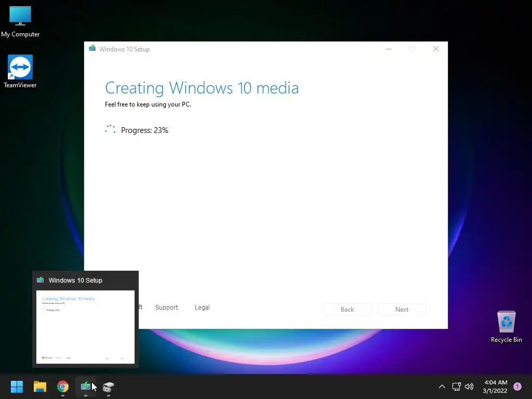This screenshot has width=532, height=399.
Task: Close the Windows 10 Setup window
Action: click(436, 49)
